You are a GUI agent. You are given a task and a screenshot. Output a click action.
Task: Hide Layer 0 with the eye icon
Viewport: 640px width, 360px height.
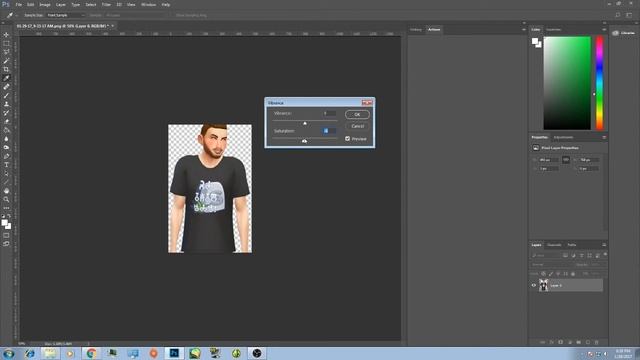(533, 285)
